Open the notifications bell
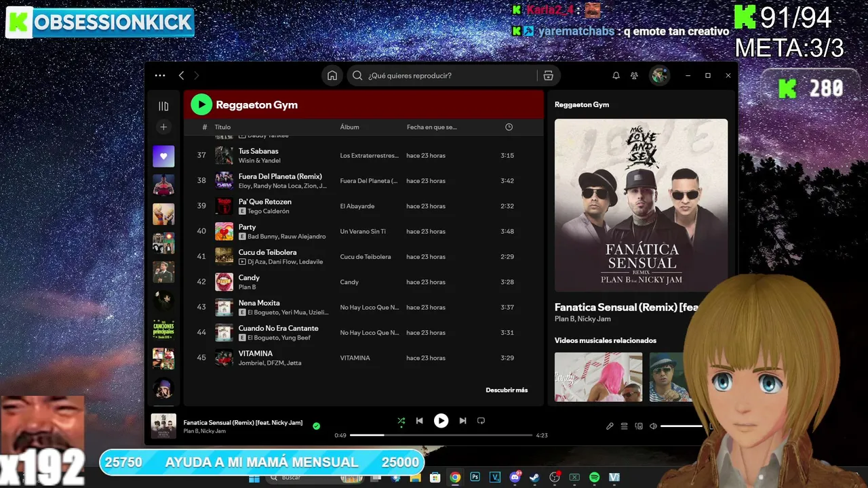Image resolution: width=868 pixels, height=488 pixels. coord(616,76)
